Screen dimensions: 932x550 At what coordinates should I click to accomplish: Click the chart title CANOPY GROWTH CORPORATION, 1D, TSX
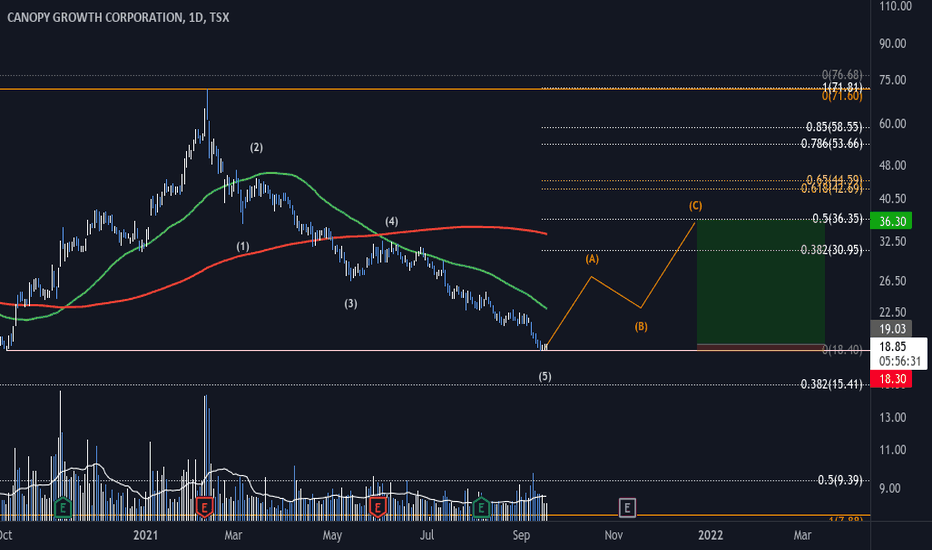118,17
